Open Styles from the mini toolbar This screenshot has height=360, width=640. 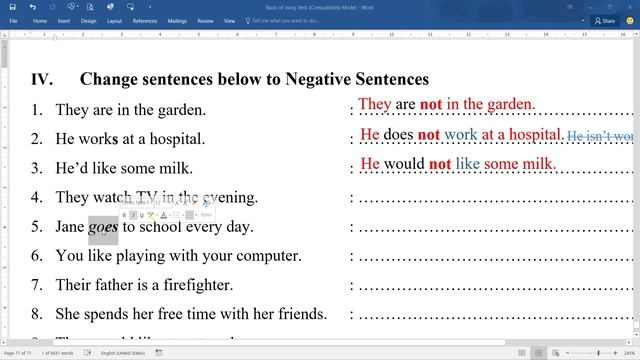(x=206, y=215)
